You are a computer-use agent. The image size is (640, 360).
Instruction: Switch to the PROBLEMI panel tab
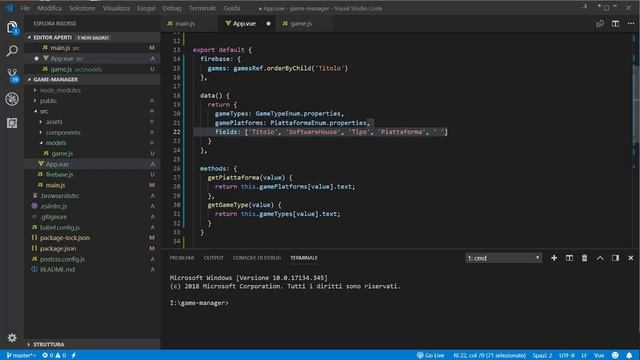point(182,258)
